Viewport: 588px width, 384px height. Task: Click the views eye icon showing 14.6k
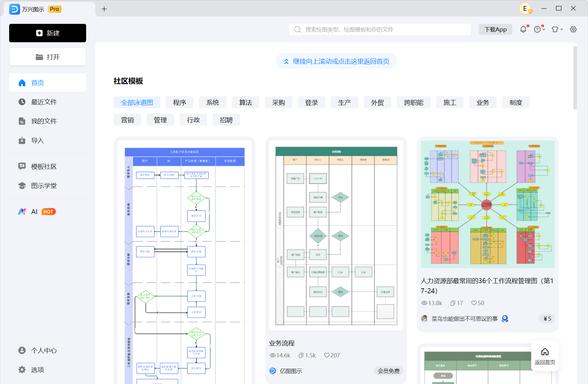coord(272,355)
